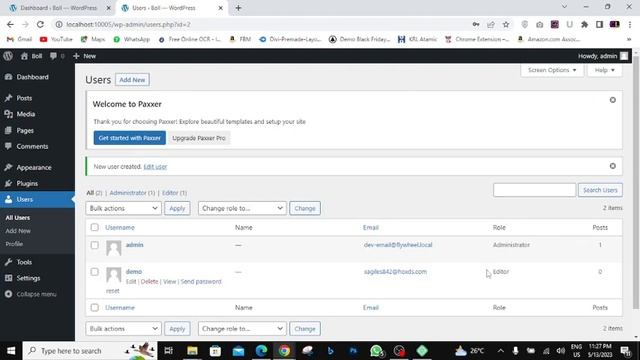The image size is (640, 360).
Task: Bookmark this page with star icon
Action: (x=506, y=24)
